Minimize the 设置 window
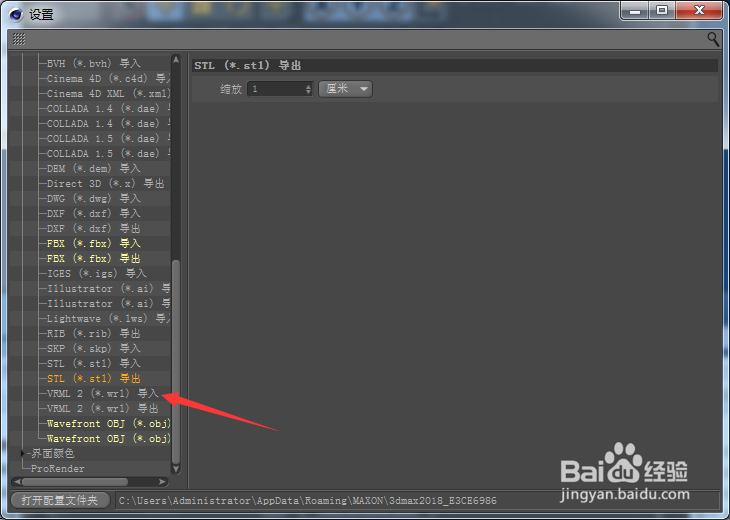730x520 pixels. [x=635, y=11]
